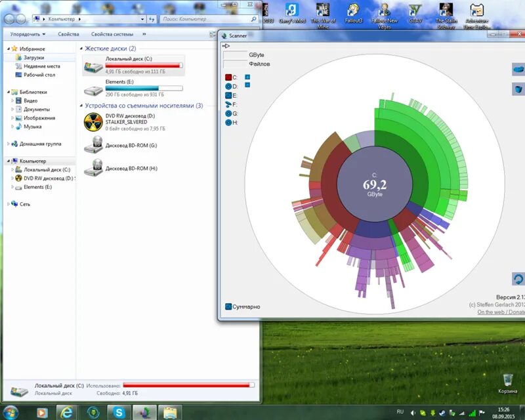Click the Explorer Back navigation button
This screenshot has height=420, width=525.
9,19
